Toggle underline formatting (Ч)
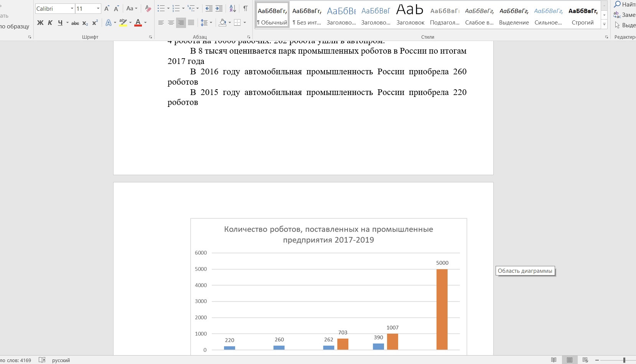Image resolution: width=636 pixels, height=364 pixels. tap(60, 23)
